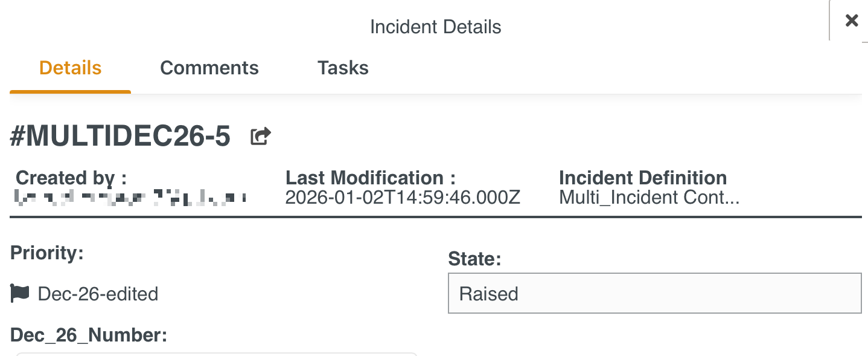Click inside the State input showing Raised
Viewport: 868px width, 356px height.
[x=654, y=293]
